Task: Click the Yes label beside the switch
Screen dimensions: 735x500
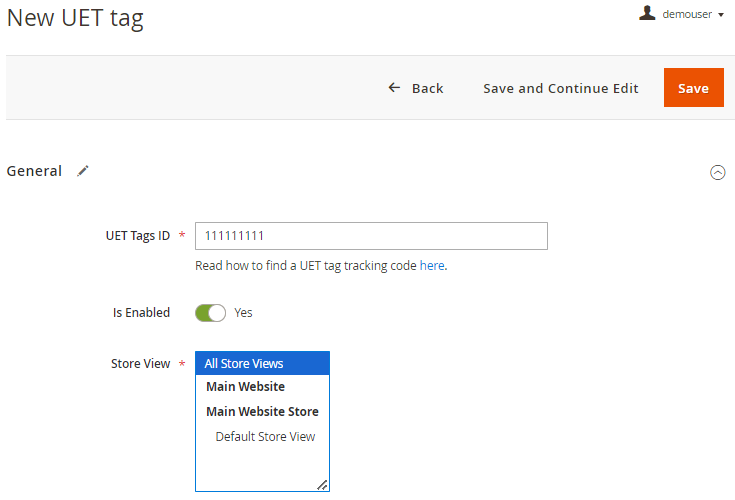Action: tap(243, 313)
